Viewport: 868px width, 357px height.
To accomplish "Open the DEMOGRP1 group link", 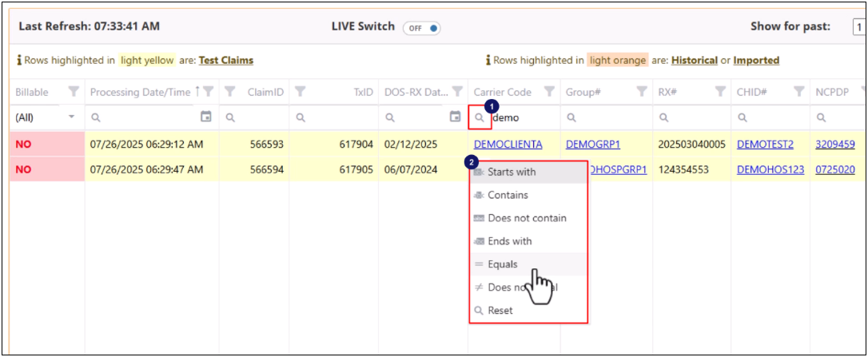I will click(593, 145).
